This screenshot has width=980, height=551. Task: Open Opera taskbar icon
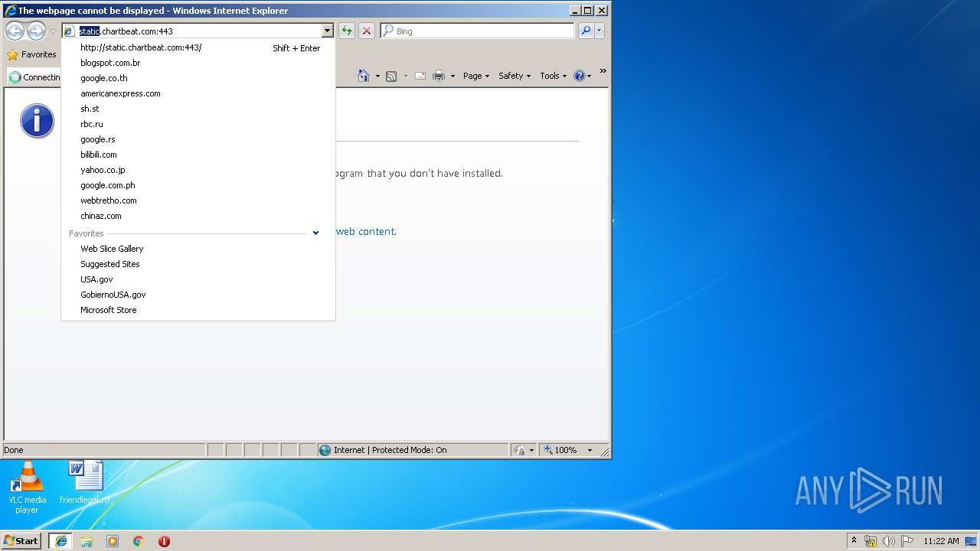(x=164, y=541)
